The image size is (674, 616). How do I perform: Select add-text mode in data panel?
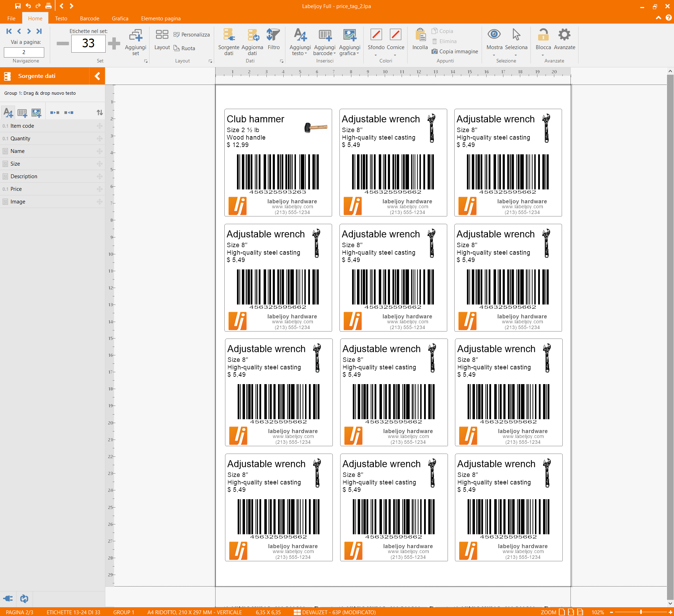(8, 113)
